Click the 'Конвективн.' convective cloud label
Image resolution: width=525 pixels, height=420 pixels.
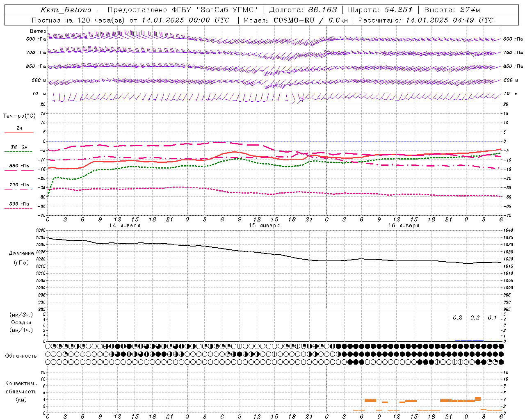click(x=21, y=383)
